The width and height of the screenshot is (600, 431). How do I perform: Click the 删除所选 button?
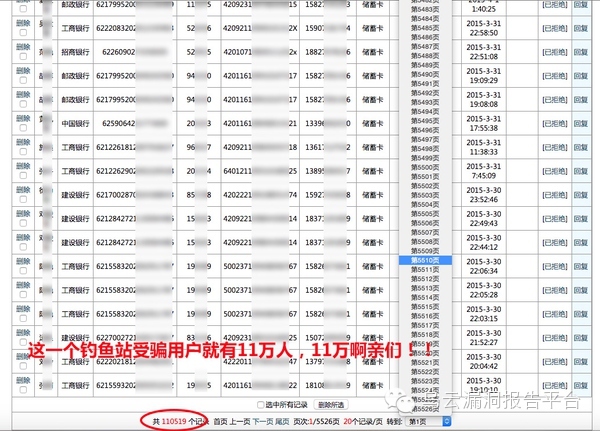(x=331, y=405)
